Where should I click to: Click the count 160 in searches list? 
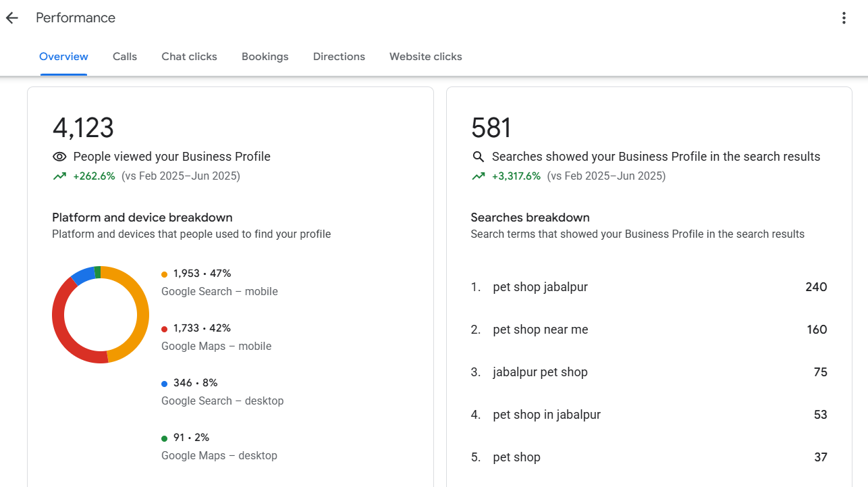(x=817, y=330)
